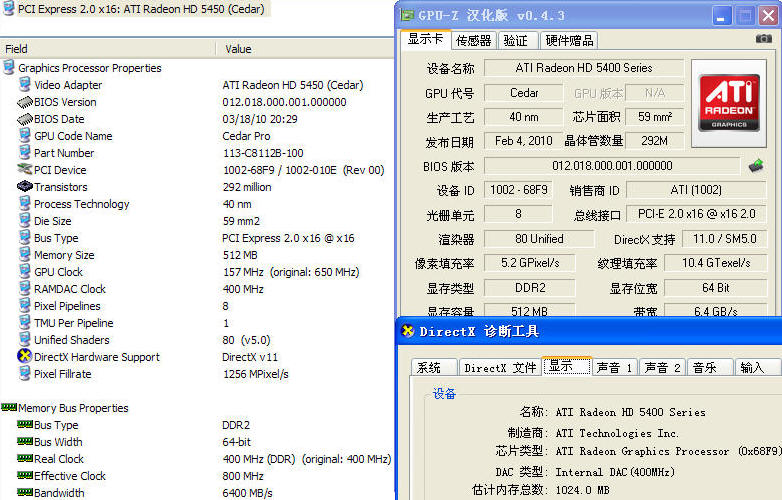This screenshot has width=782, height=500.
Task: Click the GPU Code Name row icon
Action: (x=24, y=136)
